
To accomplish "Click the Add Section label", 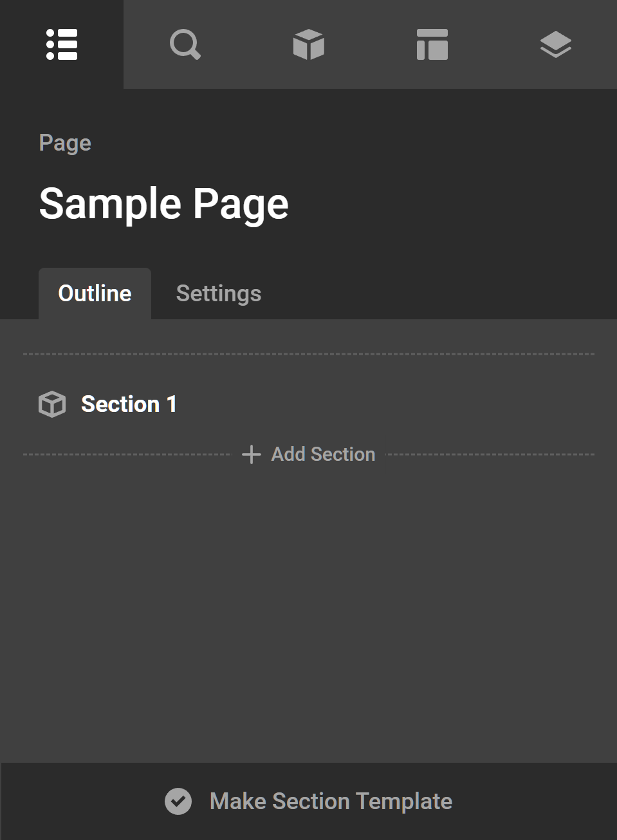I will pyautogui.click(x=323, y=454).
